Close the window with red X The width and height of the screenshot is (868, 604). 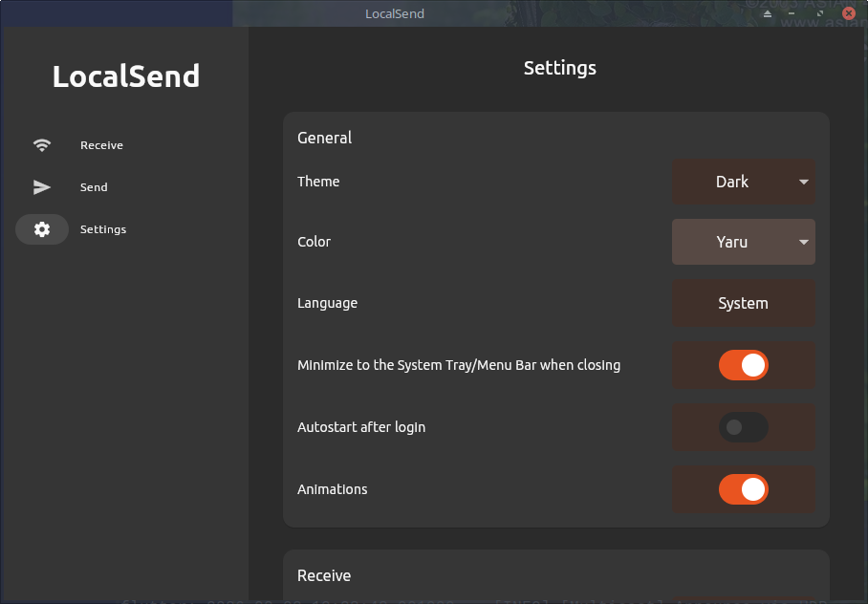click(848, 13)
